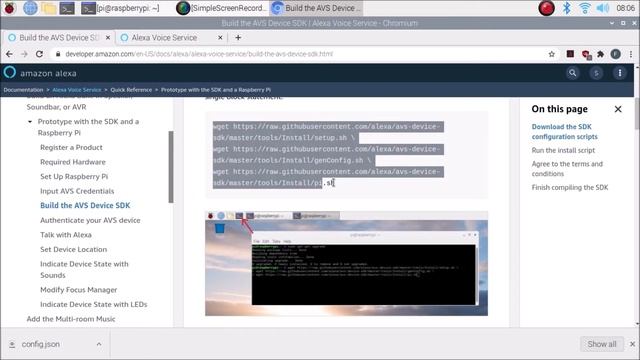The height and width of the screenshot is (360, 640).
Task: Close the Alexa Voice Service tab
Action: pyautogui.click(x=220, y=38)
